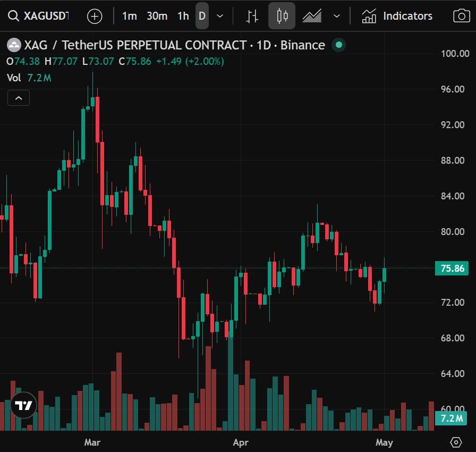Take a chart snapshot with camera icon
476x452 pixels.
462,16
